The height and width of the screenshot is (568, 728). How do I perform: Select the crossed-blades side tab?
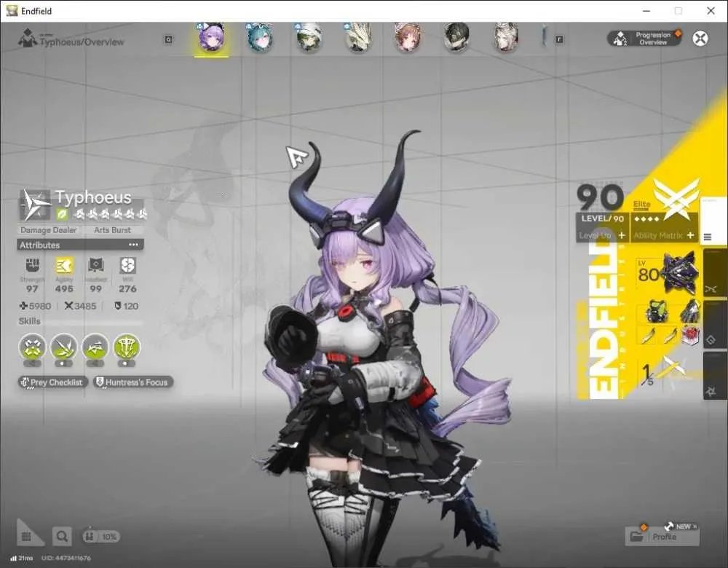tap(714, 274)
